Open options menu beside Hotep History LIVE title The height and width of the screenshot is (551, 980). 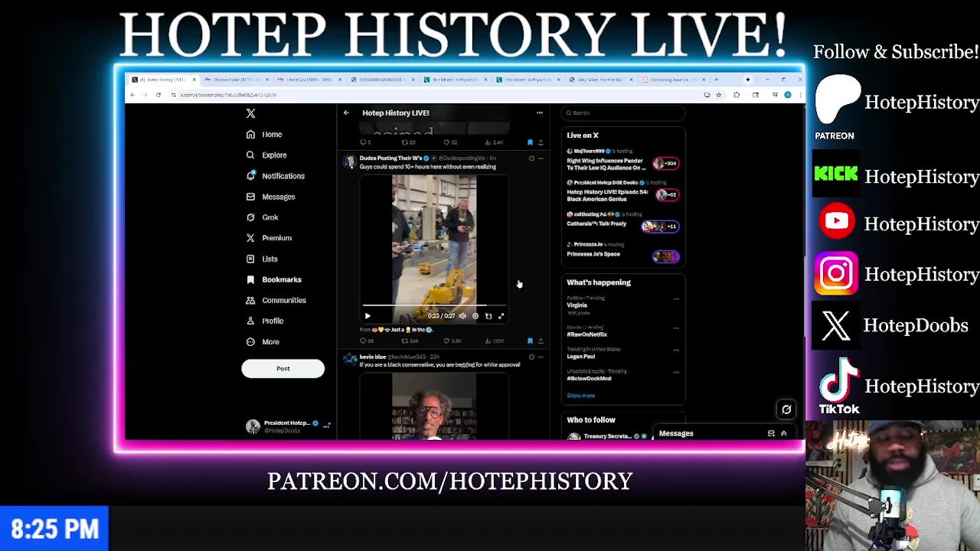pos(539,113)
